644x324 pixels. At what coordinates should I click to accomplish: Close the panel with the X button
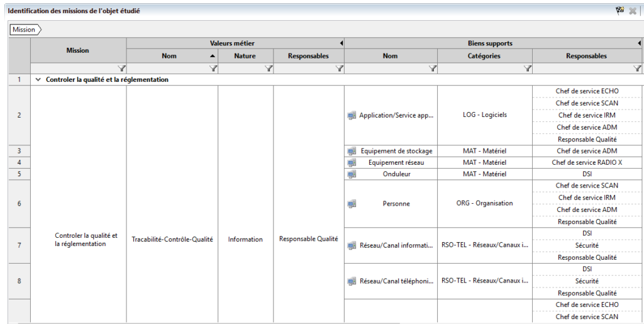click(x=633, y=11)
